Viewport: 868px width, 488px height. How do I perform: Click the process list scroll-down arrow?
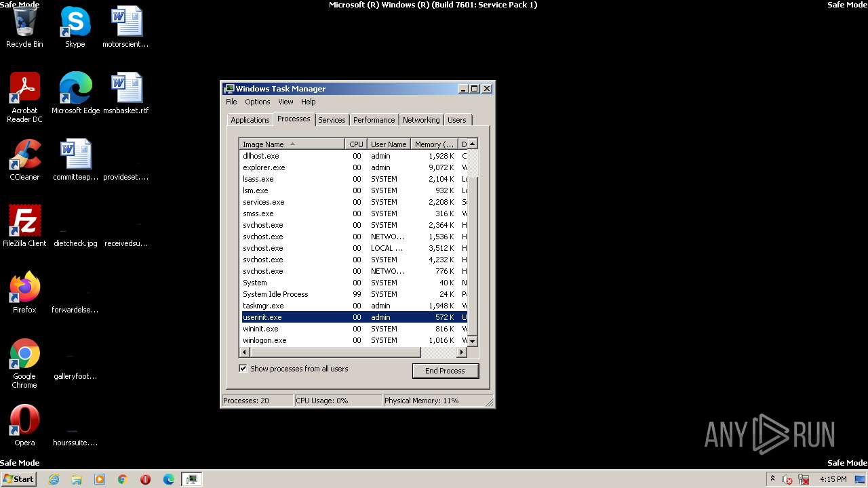tap(473, 341)
